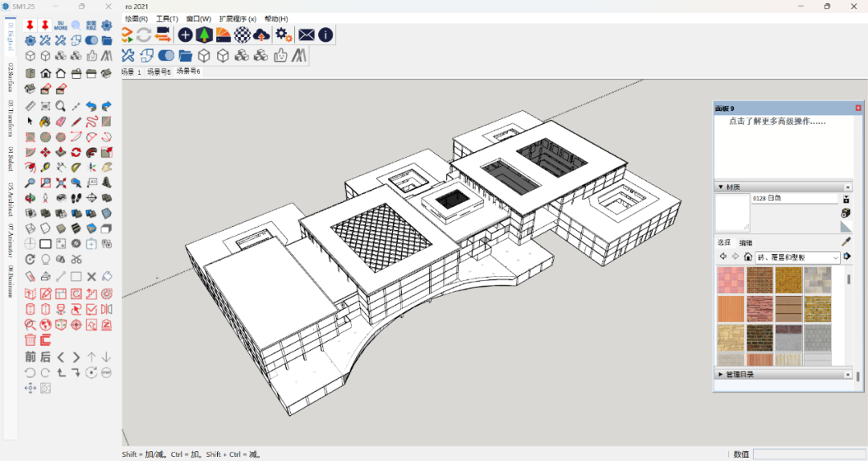Screen dimensions: 868x461
Task: Open the 绘图(R) menu
Action: tap(136, 19)
